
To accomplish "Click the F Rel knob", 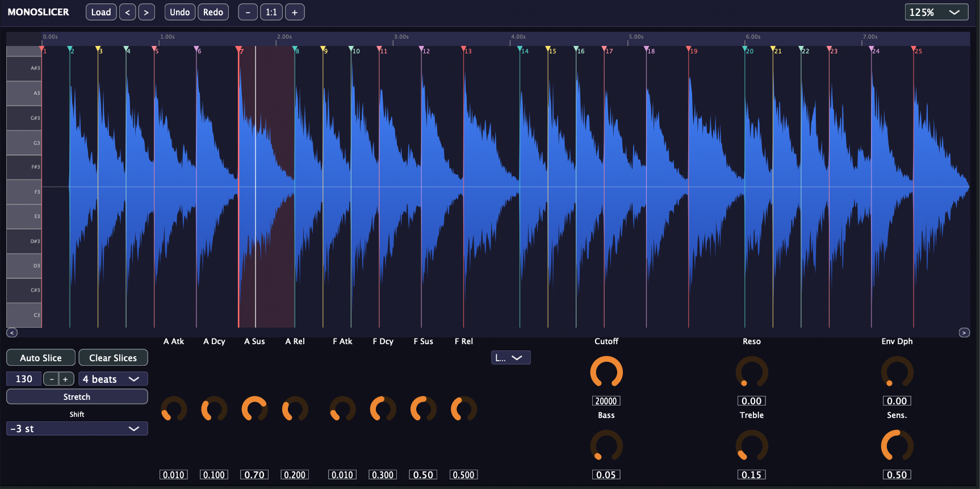I will click(463, 409).
